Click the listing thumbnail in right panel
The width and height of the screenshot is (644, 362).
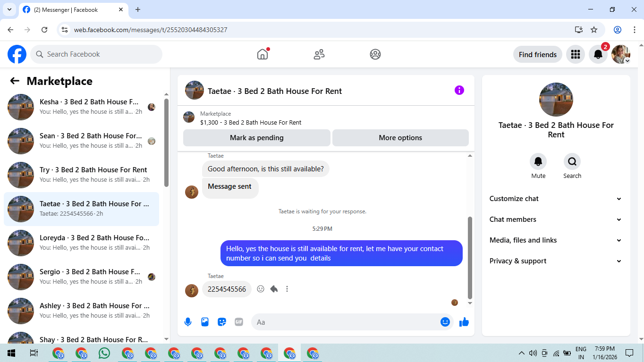(556, 100)
